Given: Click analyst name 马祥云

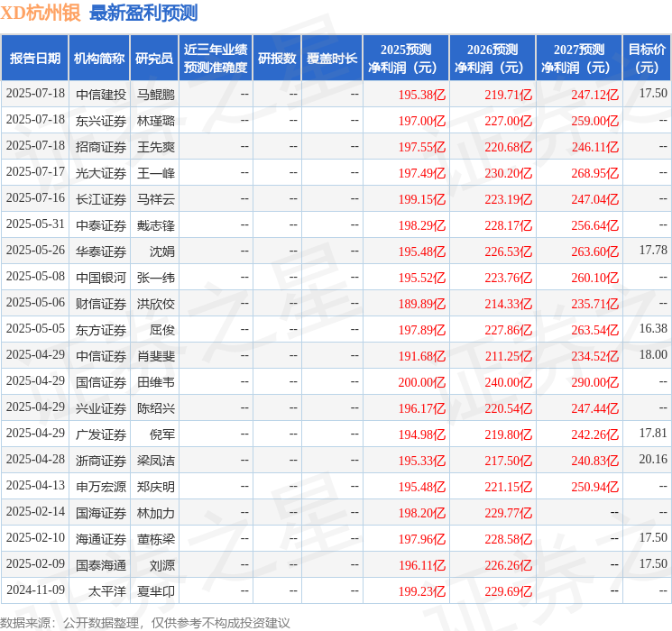Looking at the screenshot, I should click(x=156, y=199).
